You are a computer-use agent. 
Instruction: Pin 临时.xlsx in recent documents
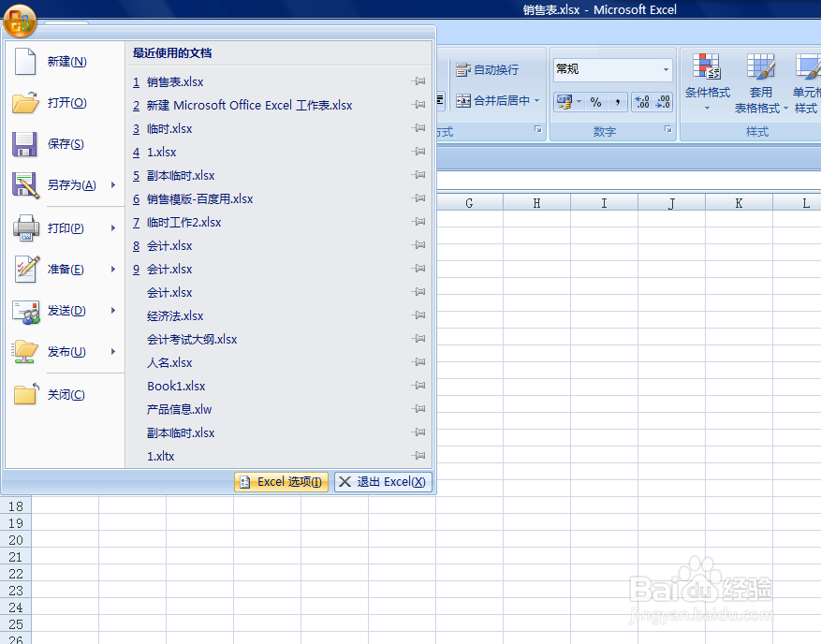[418, 127]
